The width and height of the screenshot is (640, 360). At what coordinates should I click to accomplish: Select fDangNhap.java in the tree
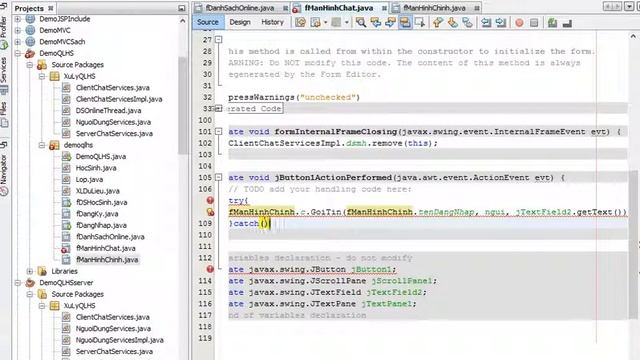point(101,225)
